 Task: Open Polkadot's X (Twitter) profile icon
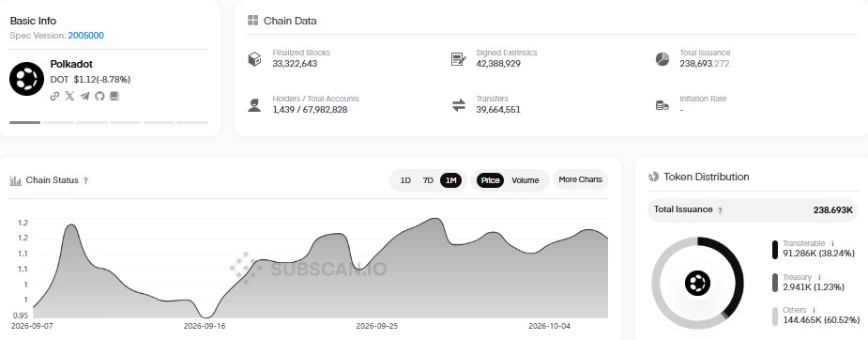[69, 96]
